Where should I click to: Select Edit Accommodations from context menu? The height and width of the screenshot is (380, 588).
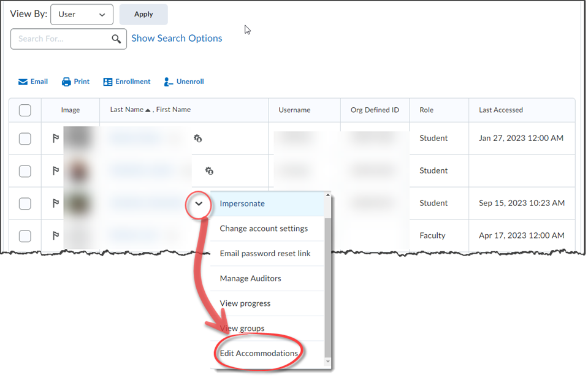tap(259, 353)
